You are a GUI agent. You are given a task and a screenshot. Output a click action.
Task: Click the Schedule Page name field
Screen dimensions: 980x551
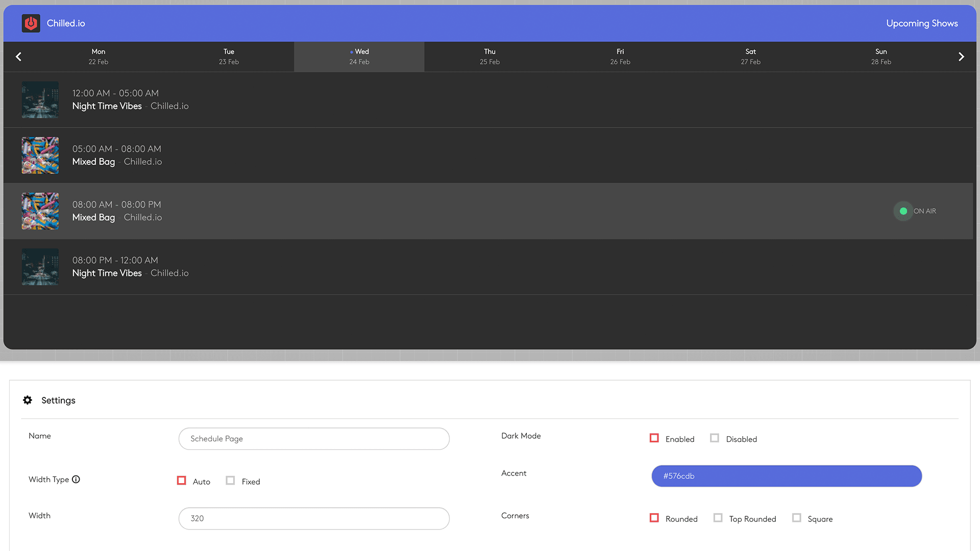point(314,439)
